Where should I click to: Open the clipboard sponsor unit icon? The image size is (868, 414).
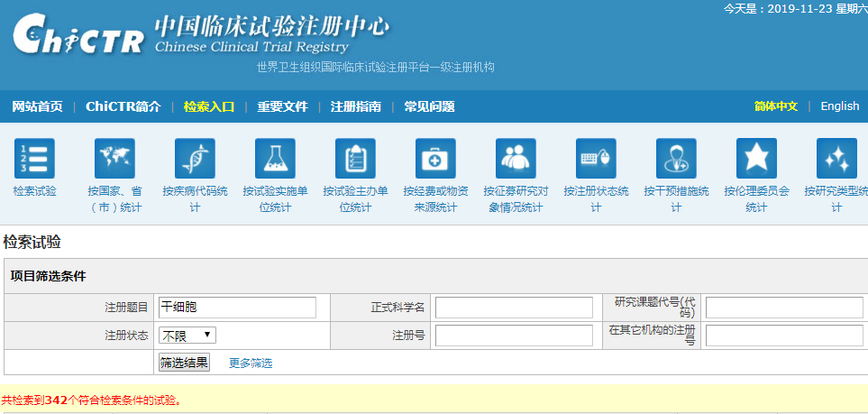pos(355,159)
